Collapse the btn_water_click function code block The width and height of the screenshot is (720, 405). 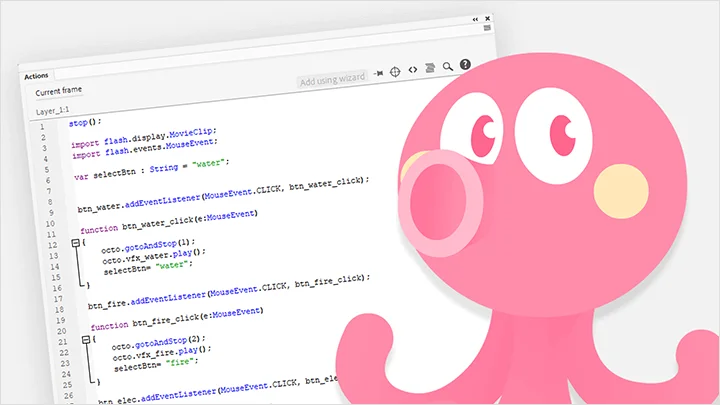[x=76, y=243]
